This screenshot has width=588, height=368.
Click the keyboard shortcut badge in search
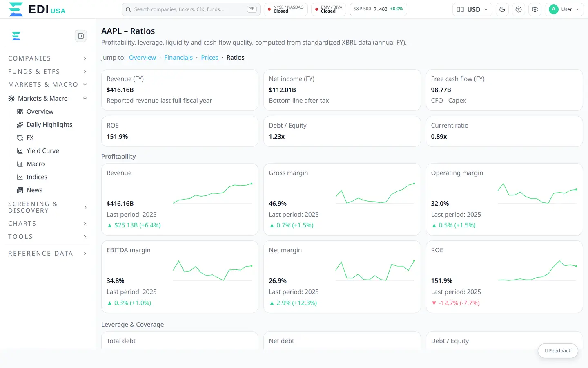[x=252, y=9]
